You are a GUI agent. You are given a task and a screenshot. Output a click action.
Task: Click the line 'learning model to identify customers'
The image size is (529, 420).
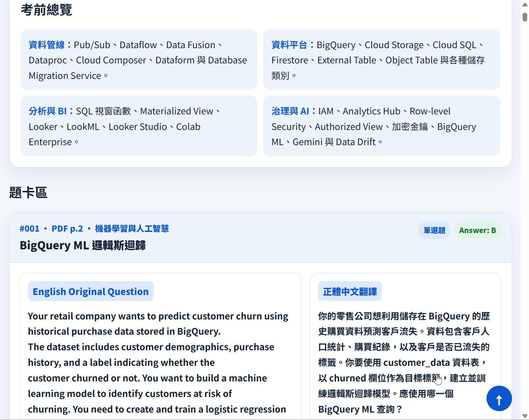coord(130,394)
